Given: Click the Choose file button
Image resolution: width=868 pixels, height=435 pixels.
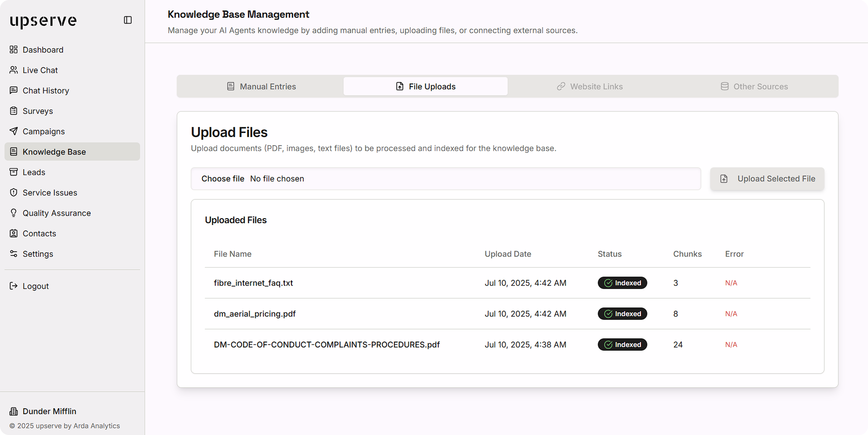Looking at the screenshot, I should [223, 179].
